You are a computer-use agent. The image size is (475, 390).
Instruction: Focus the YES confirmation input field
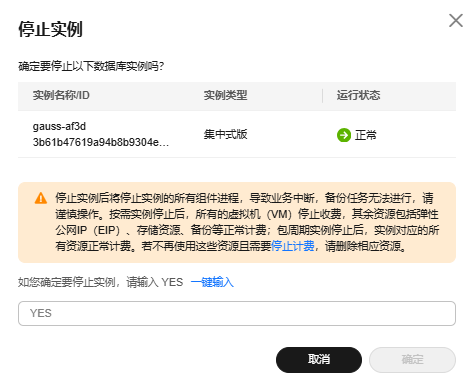click(237, 313)
